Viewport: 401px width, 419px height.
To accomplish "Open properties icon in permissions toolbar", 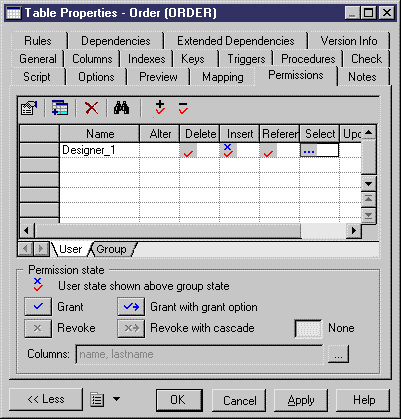I will point(29,108).
